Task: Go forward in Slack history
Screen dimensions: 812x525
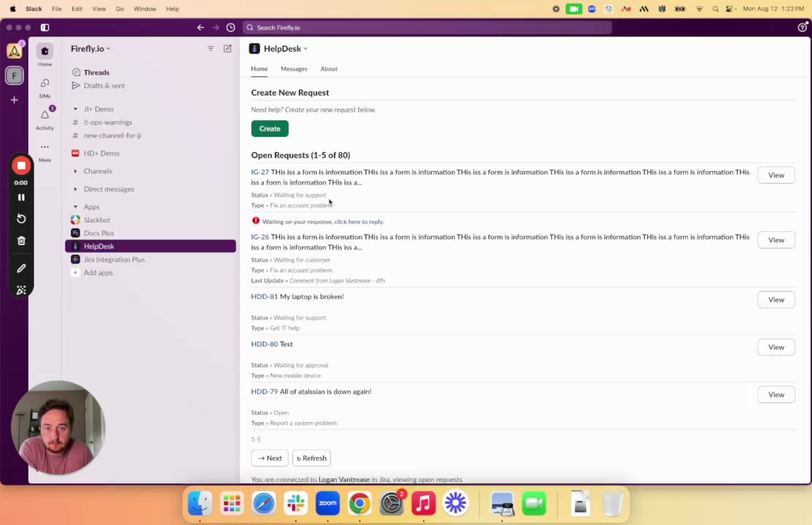Action: tap(216, 28)
